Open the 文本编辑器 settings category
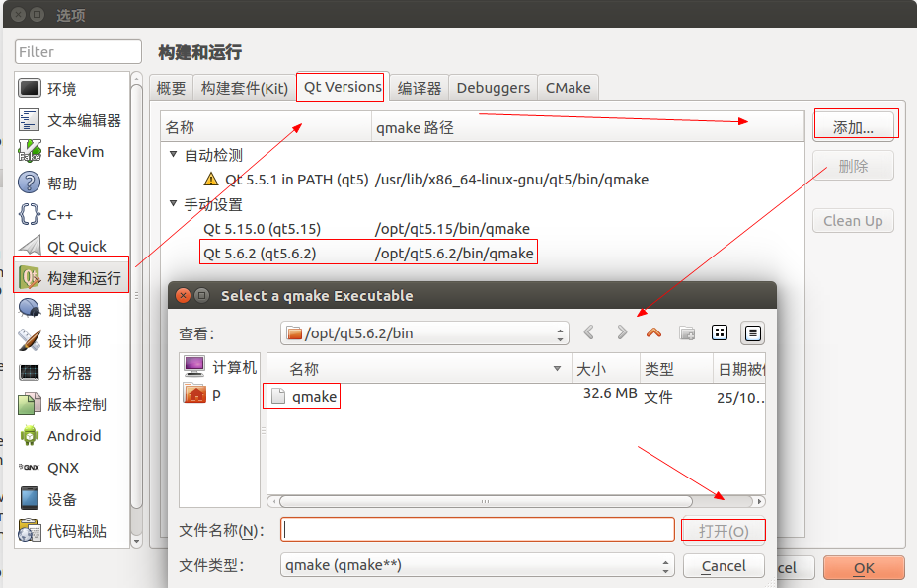917x588 pixels. coord(71,120)
